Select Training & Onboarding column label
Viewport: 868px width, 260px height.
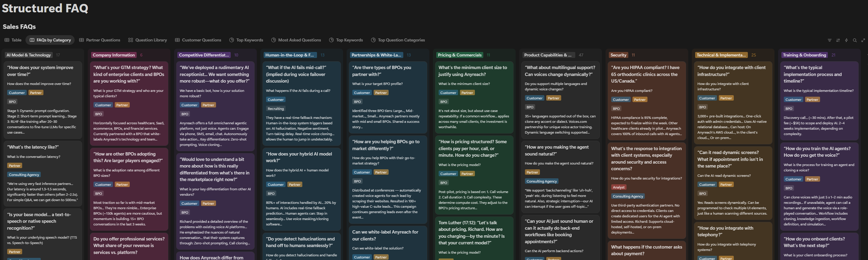click(x=804, y=55)
